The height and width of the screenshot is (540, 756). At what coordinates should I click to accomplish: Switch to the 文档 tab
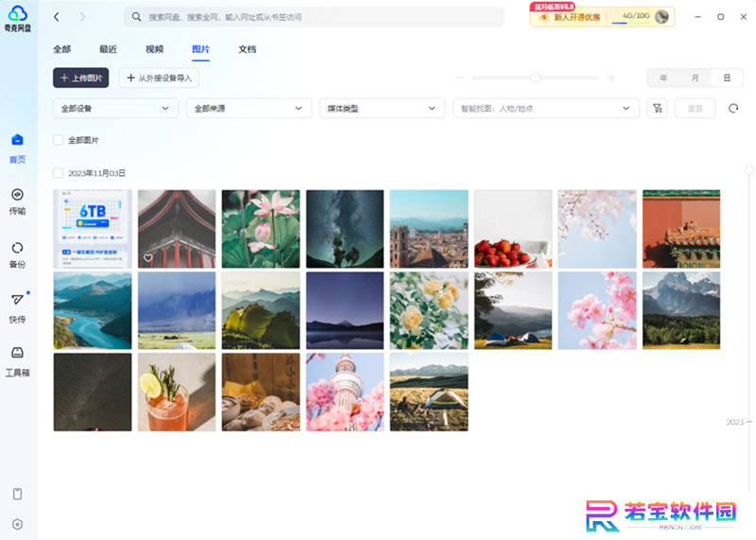coord(247,49)
